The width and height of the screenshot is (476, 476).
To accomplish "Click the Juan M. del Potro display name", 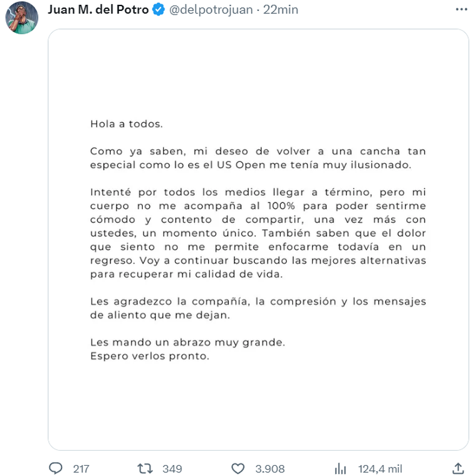I will pos(98,10).
